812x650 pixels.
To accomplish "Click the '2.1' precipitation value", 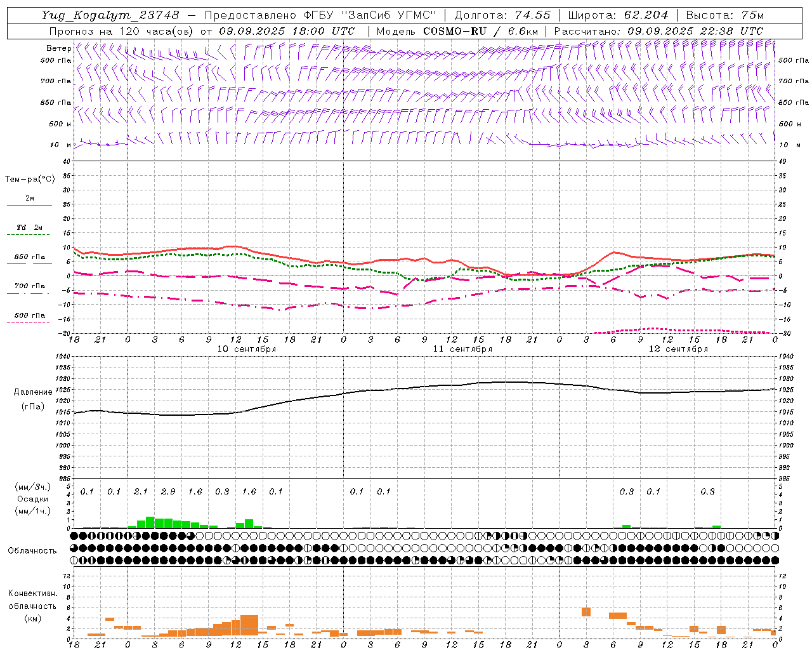I will (141, 492).
